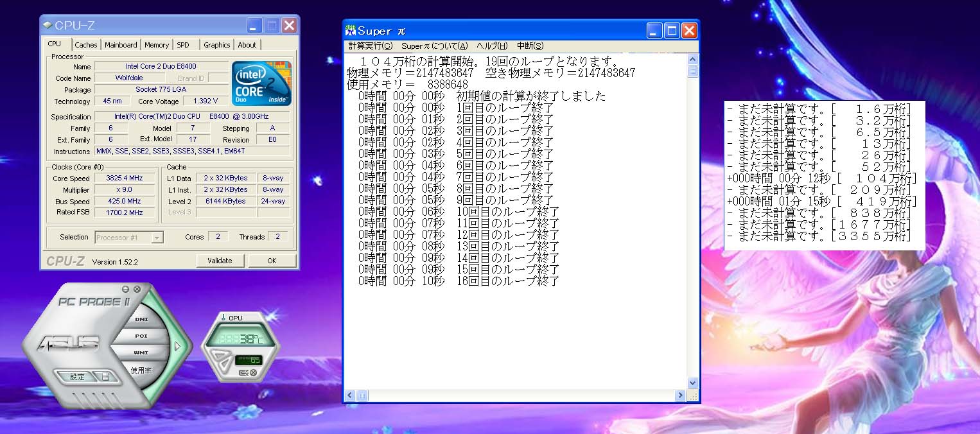Click the 419万桁 result line showing 01分 15秒
The height and width of the screenshot is (434, 980).
pos(822,202)
